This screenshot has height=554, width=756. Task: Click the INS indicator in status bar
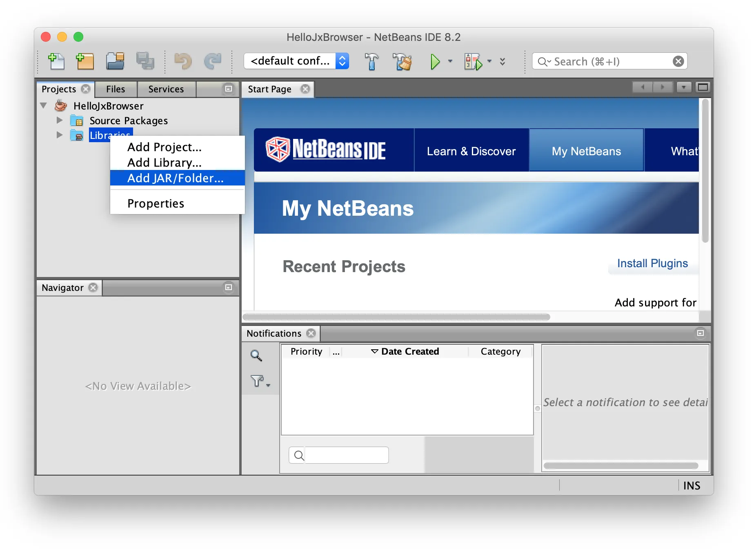tap(692, 485)
